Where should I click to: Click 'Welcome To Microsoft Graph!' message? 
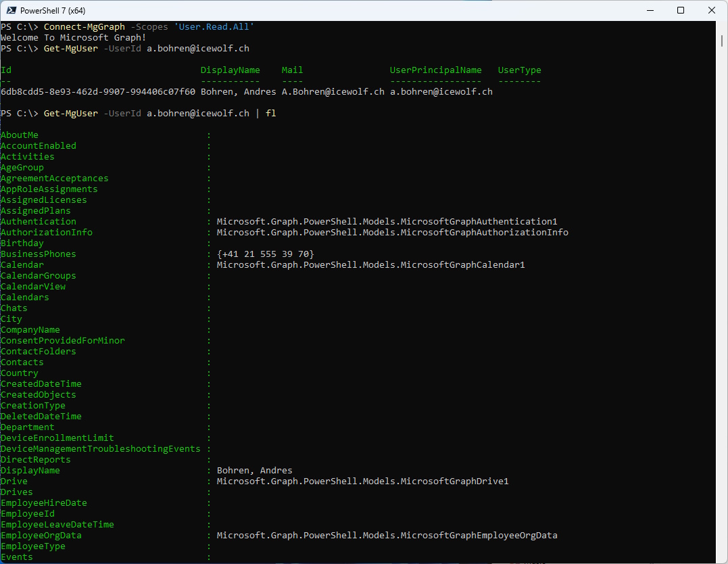(74, 38)
